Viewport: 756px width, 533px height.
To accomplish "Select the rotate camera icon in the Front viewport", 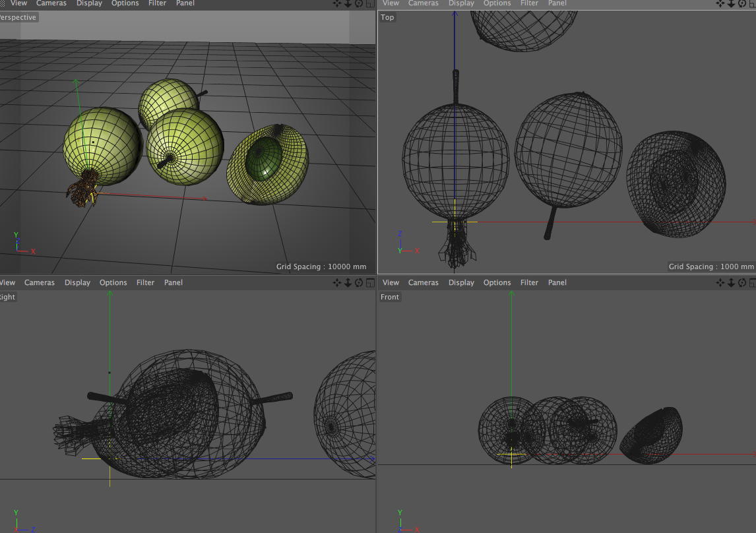I will coord(741,282).
